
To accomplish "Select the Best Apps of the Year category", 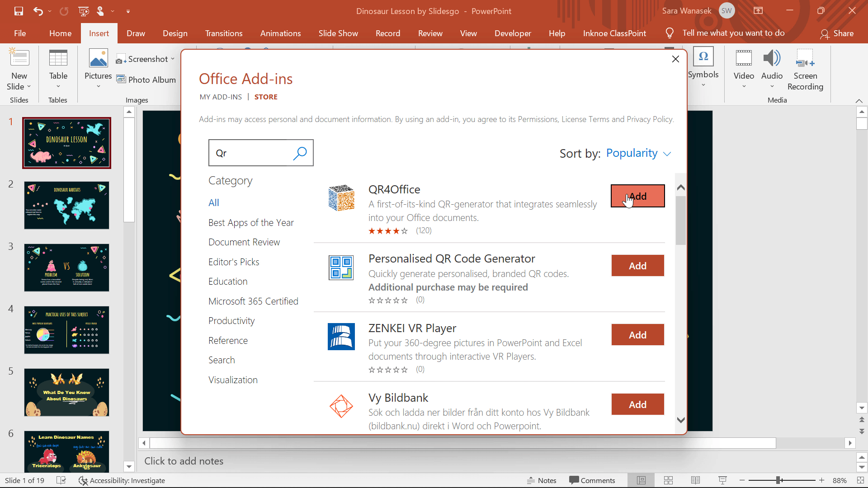I will click(251, 223).
